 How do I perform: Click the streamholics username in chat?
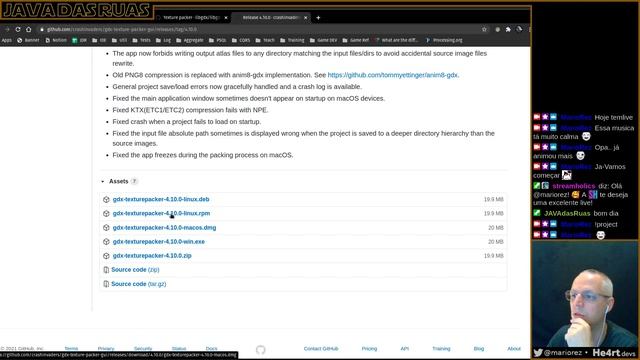click(573, 186)
